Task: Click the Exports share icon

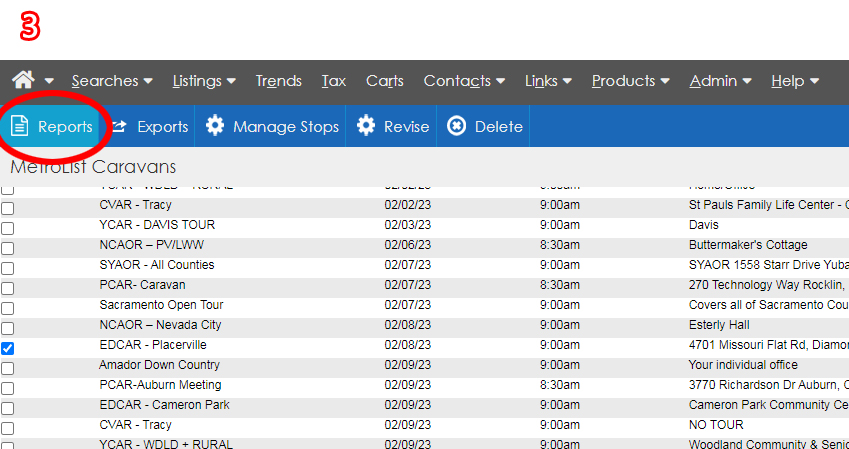Action: [119, 126]
